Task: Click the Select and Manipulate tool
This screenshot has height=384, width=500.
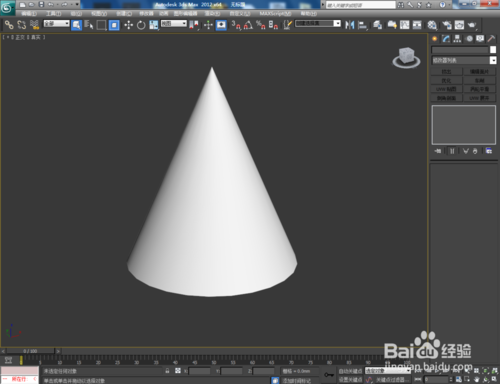Action: (208, 25)
